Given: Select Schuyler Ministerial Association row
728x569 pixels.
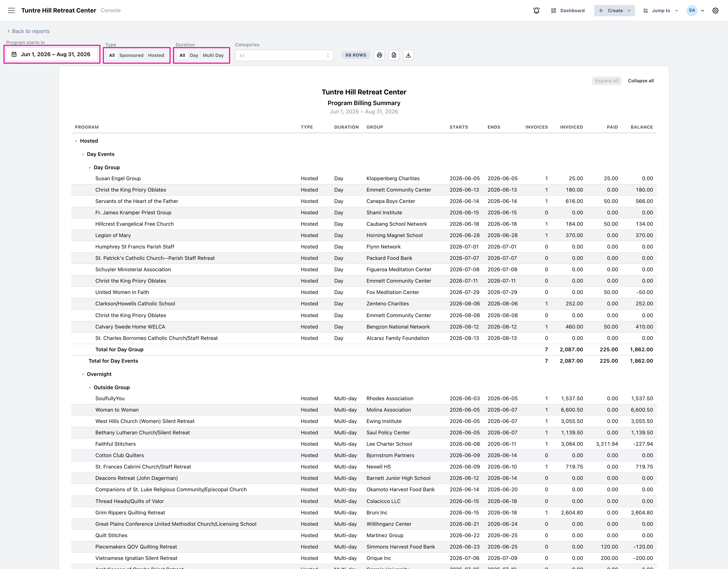Looking at the screenshot, I should [x=364, y=270].
